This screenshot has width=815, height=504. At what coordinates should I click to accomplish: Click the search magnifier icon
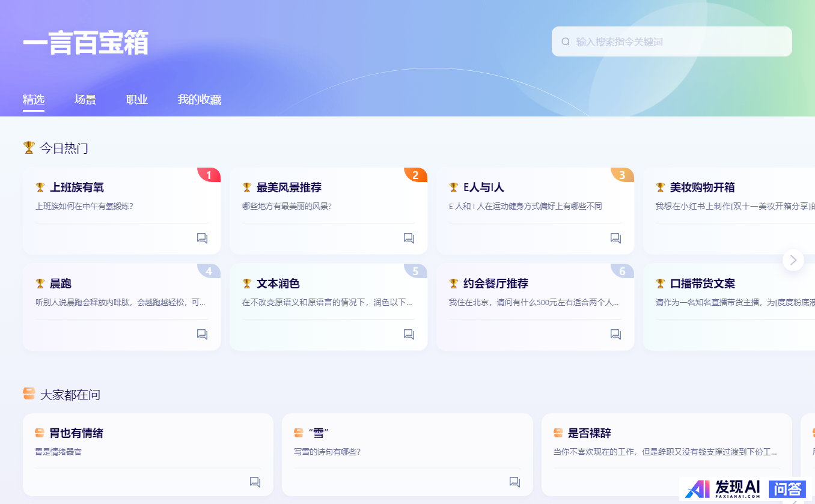click(566, 41)
